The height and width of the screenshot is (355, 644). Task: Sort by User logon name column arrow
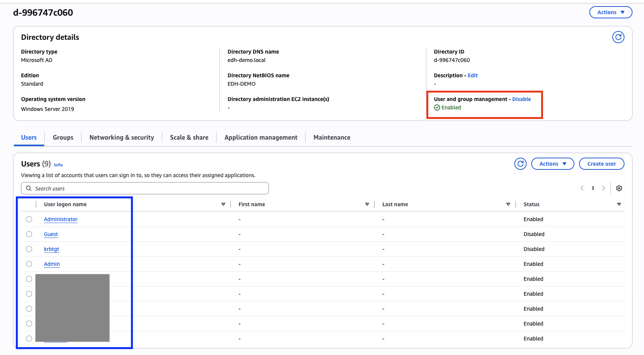pos(223,204)
